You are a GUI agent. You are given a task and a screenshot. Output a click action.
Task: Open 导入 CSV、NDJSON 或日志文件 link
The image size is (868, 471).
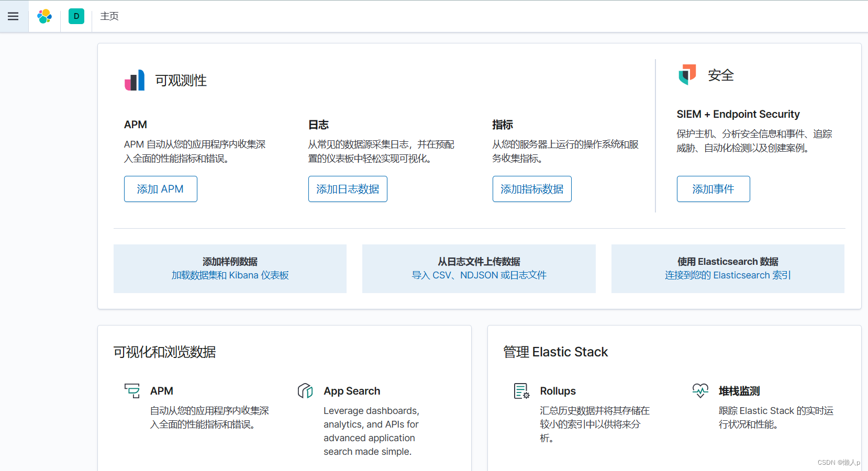pyautogui.click(x=479, y=275)
